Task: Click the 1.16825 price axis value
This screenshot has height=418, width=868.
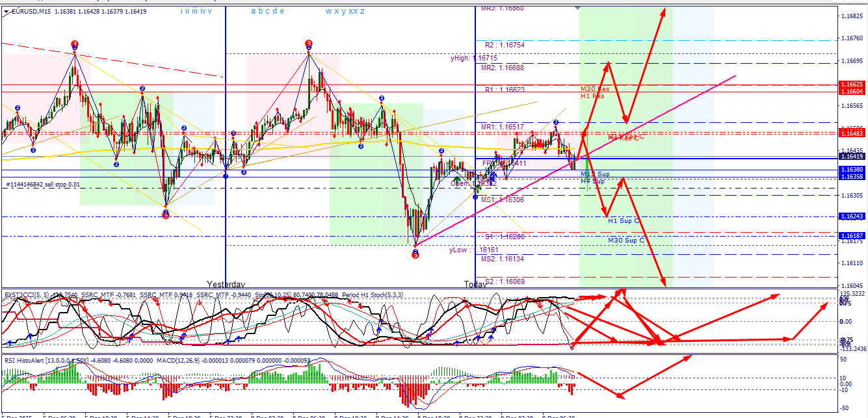Action: (x=852, y=16)
